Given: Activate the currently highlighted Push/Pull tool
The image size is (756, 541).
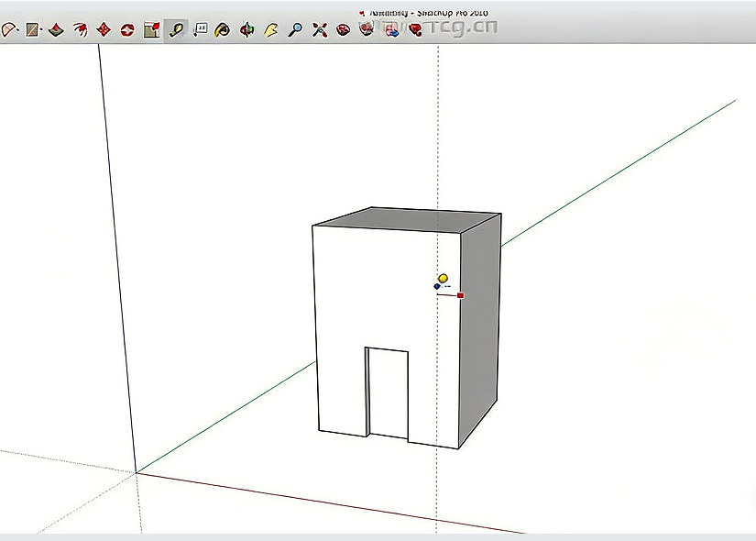Looking at the screenshot, I should (177, 28).
